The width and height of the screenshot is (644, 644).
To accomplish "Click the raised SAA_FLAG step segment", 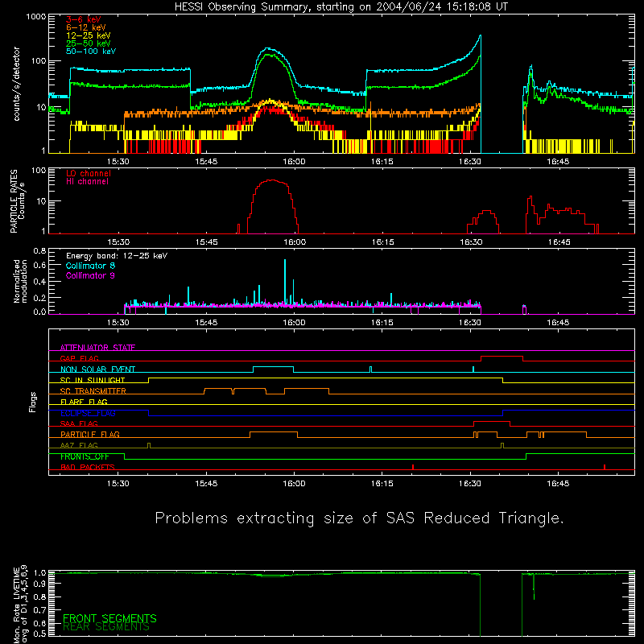I will coord(492,422).
